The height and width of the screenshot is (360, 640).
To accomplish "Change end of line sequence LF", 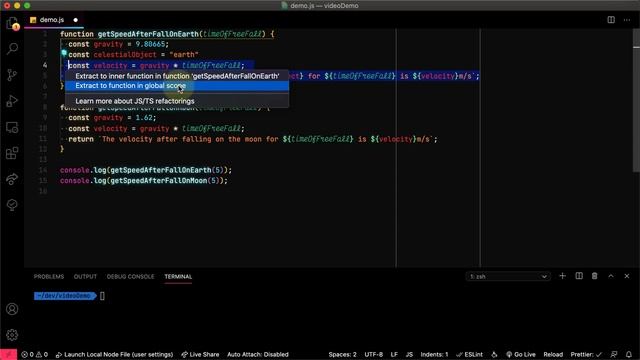I will (394, 354).
